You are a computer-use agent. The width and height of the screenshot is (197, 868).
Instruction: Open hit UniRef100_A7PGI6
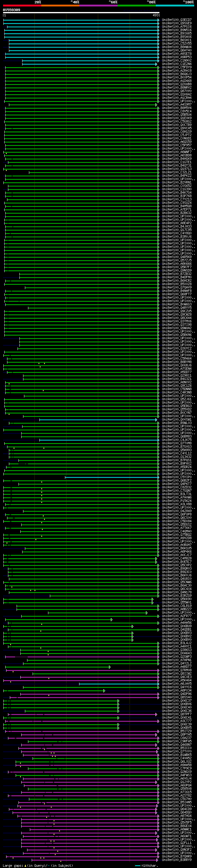click(x=176, y=26)
